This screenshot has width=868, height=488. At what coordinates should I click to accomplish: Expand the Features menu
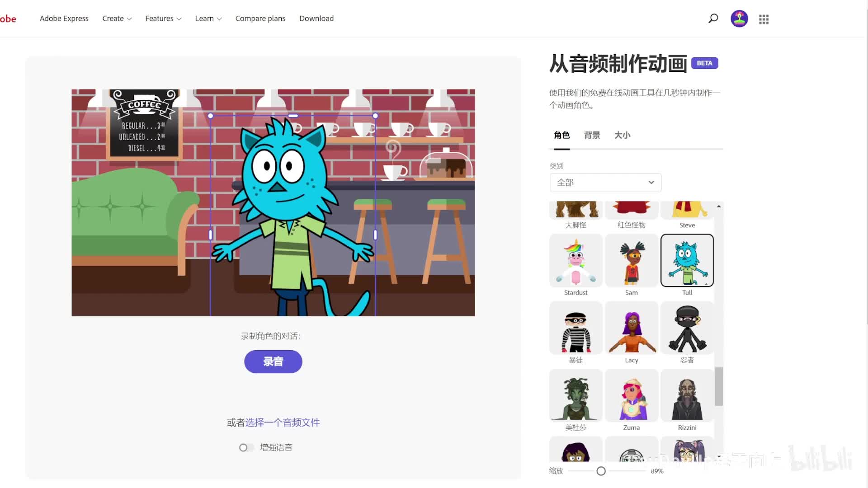pyautogui.click(x=163, y=19)
